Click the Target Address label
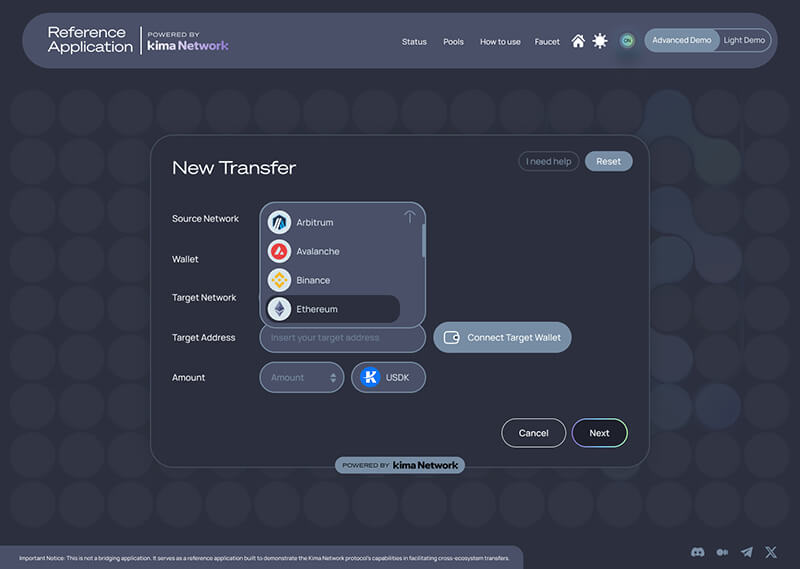This screenshot has width=800, height=569. 203,338
